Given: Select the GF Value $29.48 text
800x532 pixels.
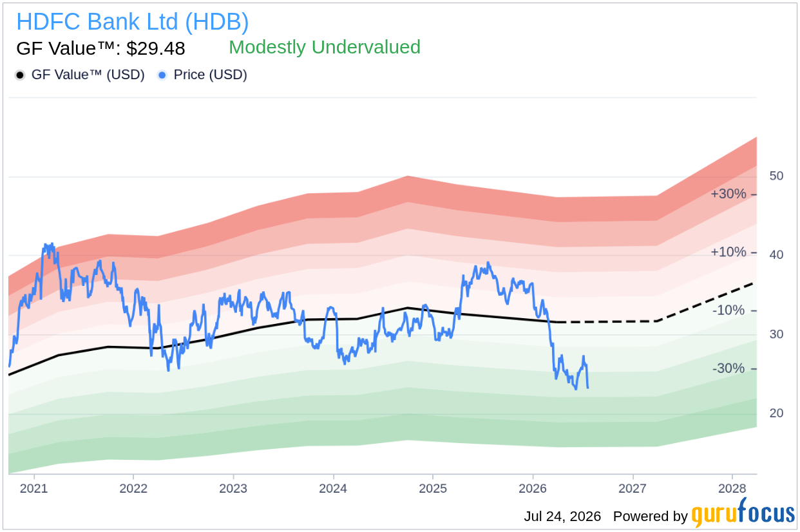Looking at the screenshot, I should [x=100, y=48].
